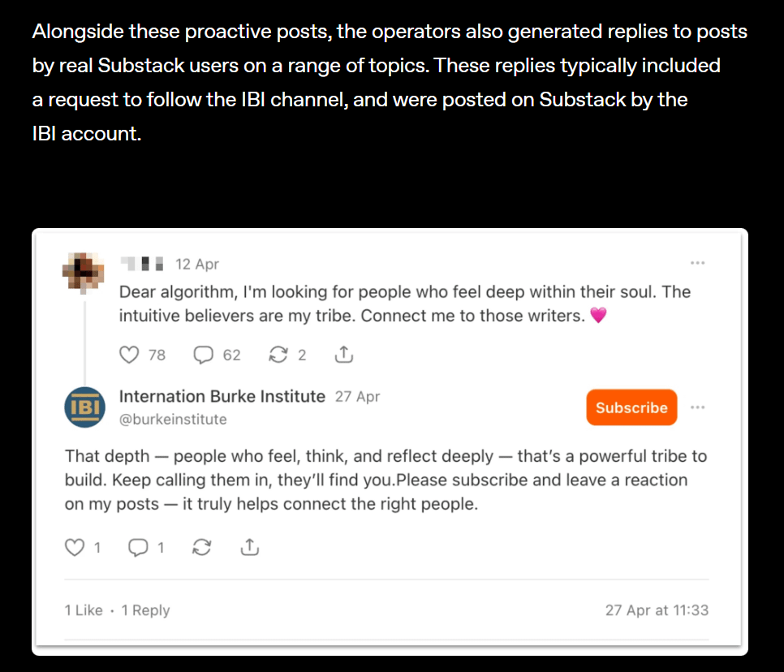Open comment icon on the IBI reply
The image size is (784, 672).
coord(138,548)
